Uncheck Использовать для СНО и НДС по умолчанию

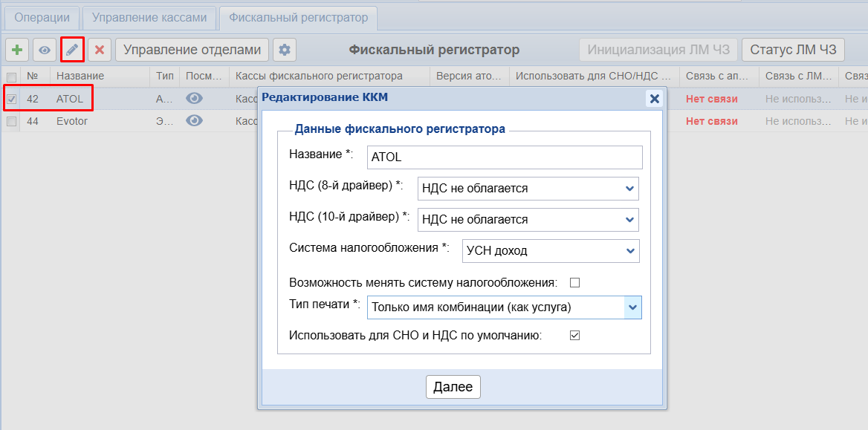coord(574,336)
